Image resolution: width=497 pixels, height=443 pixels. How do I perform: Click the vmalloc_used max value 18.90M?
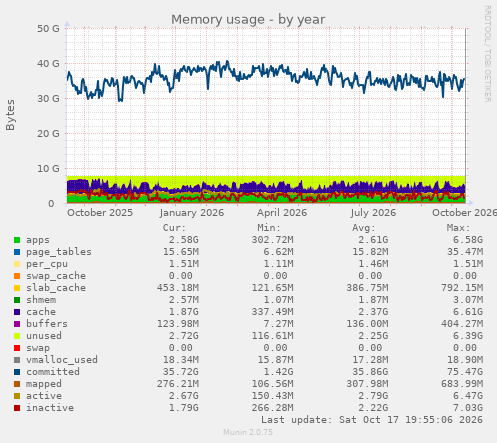[x=465, y=360]
